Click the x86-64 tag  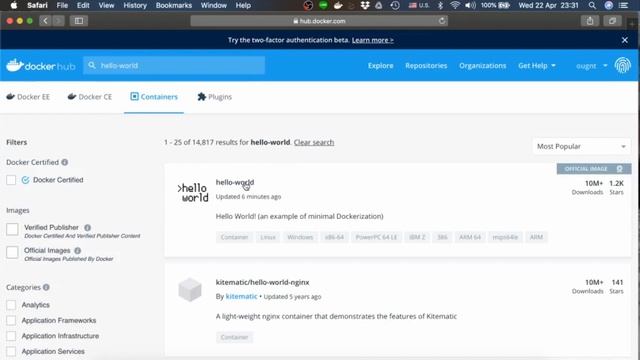[334, 237]
